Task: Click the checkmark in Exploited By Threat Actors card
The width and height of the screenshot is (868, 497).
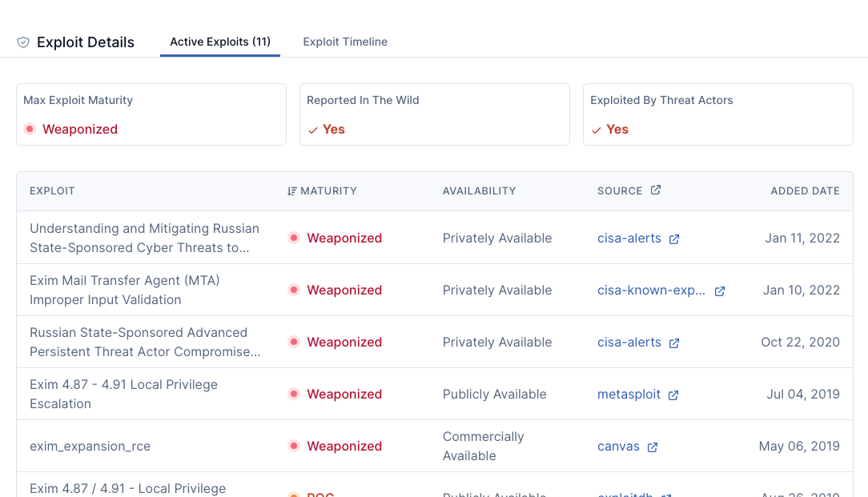Action: [x=597, y=130]
